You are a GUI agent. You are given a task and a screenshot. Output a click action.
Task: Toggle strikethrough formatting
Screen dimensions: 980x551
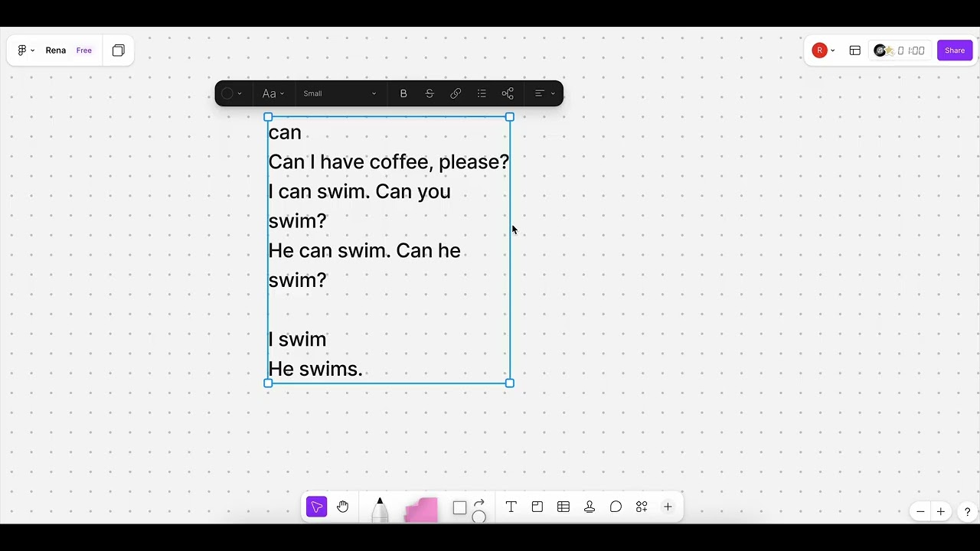(430, 93)
